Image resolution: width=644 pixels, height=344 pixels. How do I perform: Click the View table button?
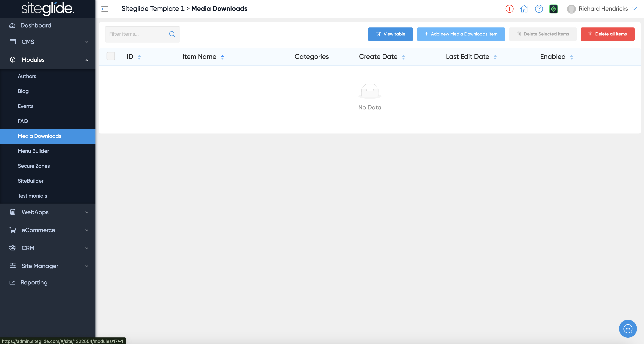[390, 34]
